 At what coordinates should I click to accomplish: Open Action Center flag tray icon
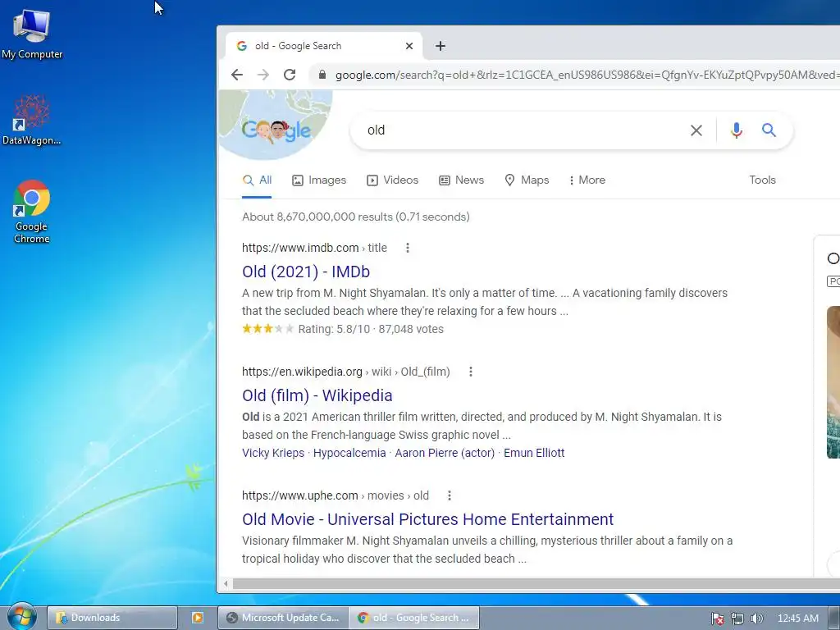pyautogui.click(x=717, y=619)
